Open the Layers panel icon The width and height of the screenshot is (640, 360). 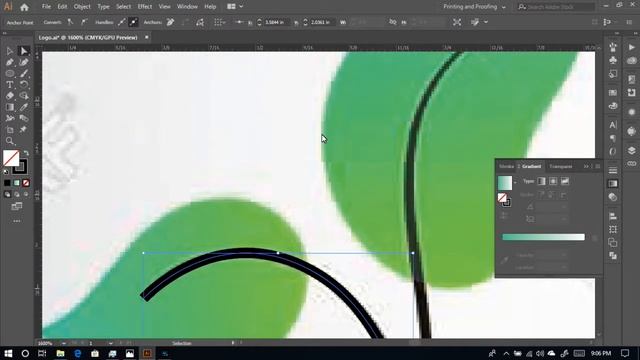pos(632,151)
